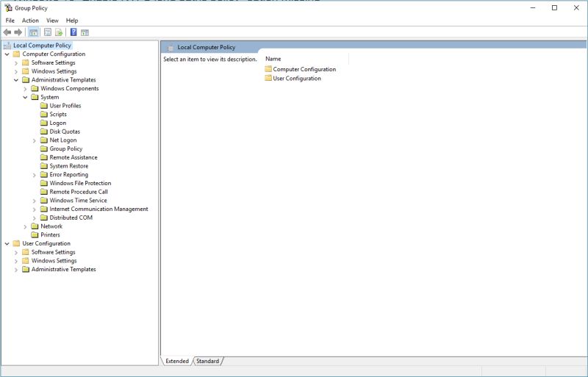Select Windows Components tree item
The width and height of the screenshot is (588, 377).
pyautogui.click(x=70, y=88)
